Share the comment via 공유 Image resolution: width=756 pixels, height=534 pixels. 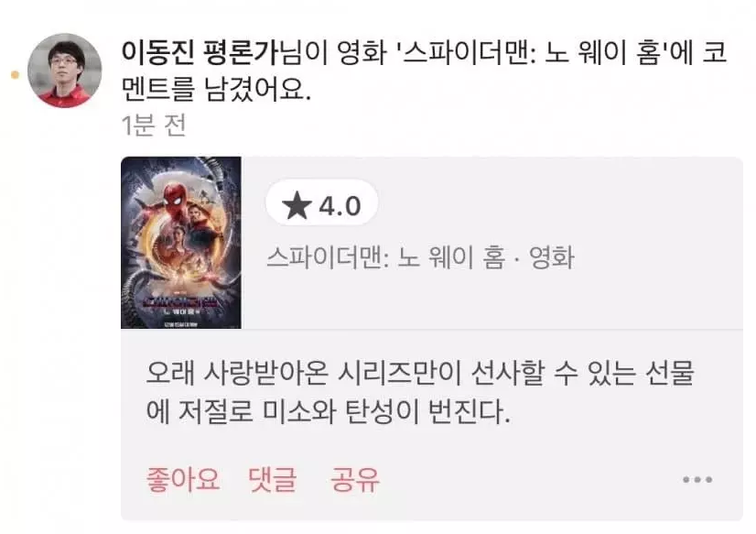point(355,479)
